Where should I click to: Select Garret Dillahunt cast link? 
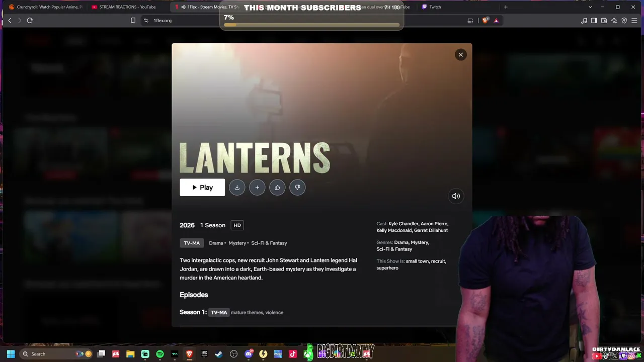tap(431, 230)
